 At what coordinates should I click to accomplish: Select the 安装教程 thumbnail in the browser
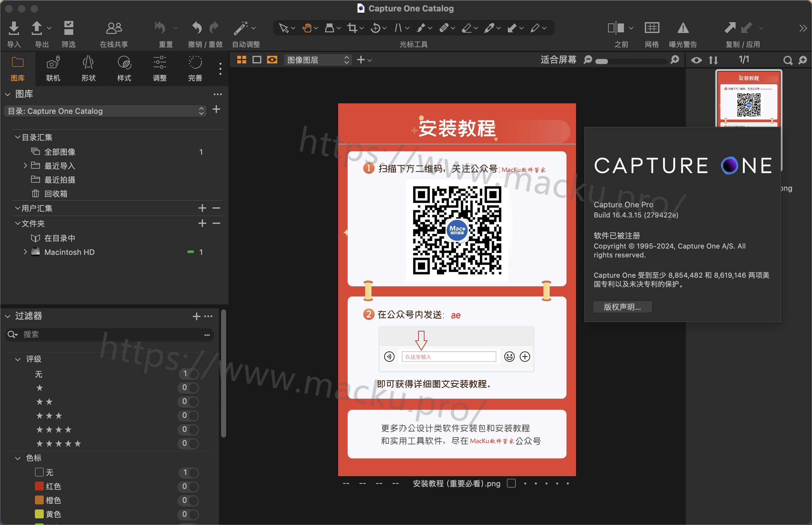click(749, 100)
